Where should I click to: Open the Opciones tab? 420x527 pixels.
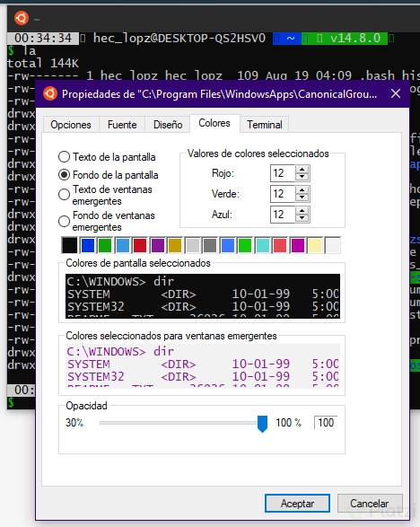pyautogui.click(x=71, y=125)
